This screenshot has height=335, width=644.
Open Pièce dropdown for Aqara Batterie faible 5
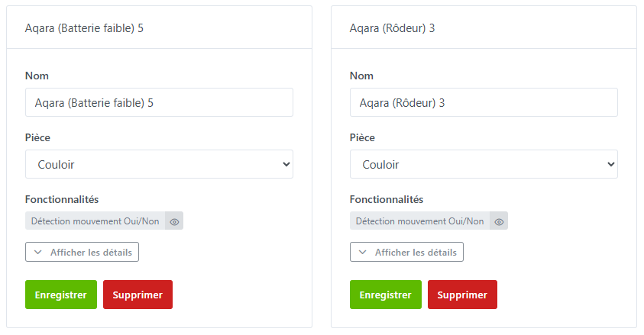coord(159,164)
